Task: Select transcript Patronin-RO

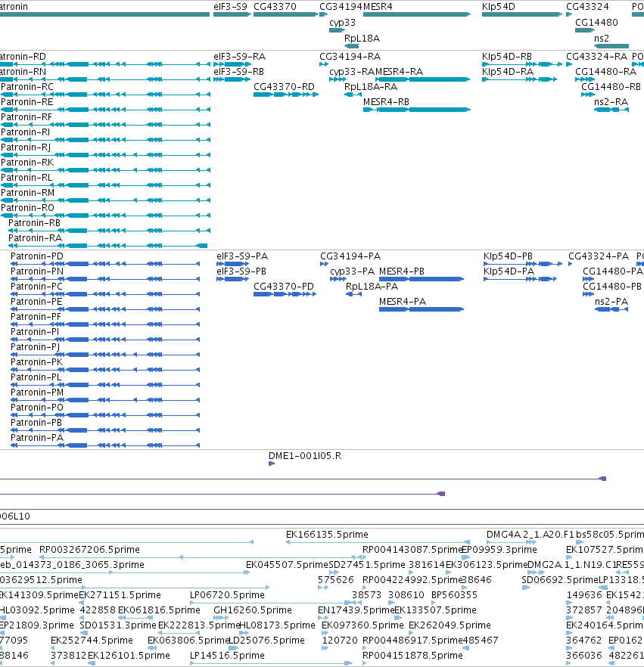Action: click(x=105, y=216)
